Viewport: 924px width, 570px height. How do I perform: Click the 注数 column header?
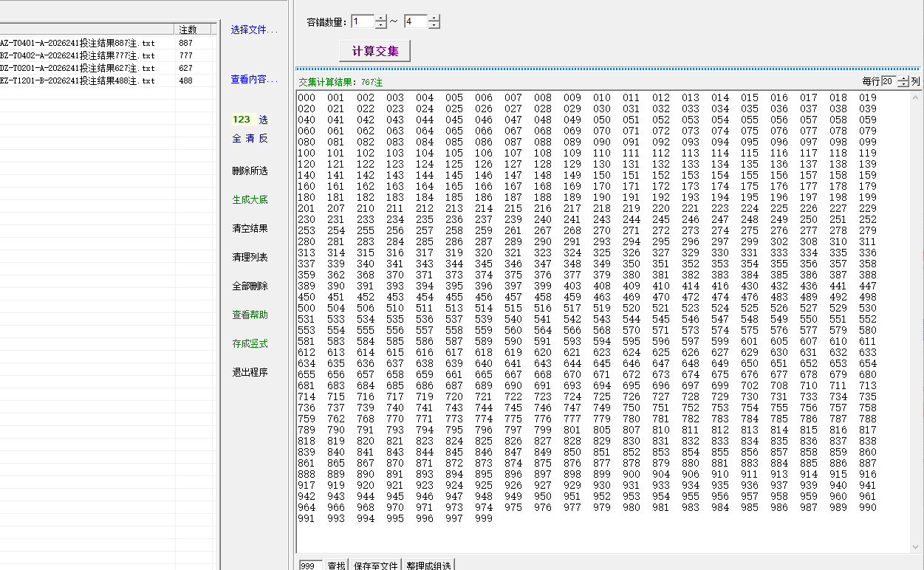[193, 30]
